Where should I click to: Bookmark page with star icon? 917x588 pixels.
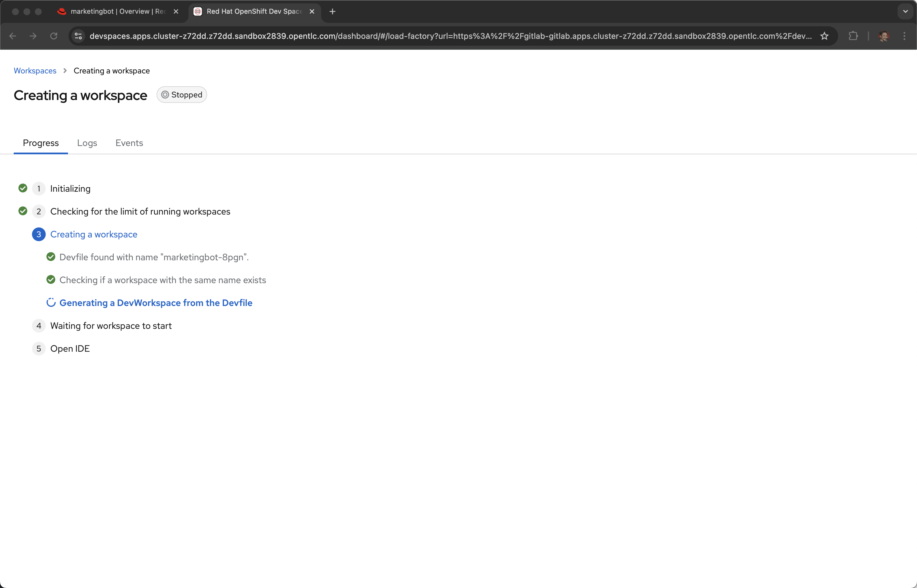coord(824,36)
